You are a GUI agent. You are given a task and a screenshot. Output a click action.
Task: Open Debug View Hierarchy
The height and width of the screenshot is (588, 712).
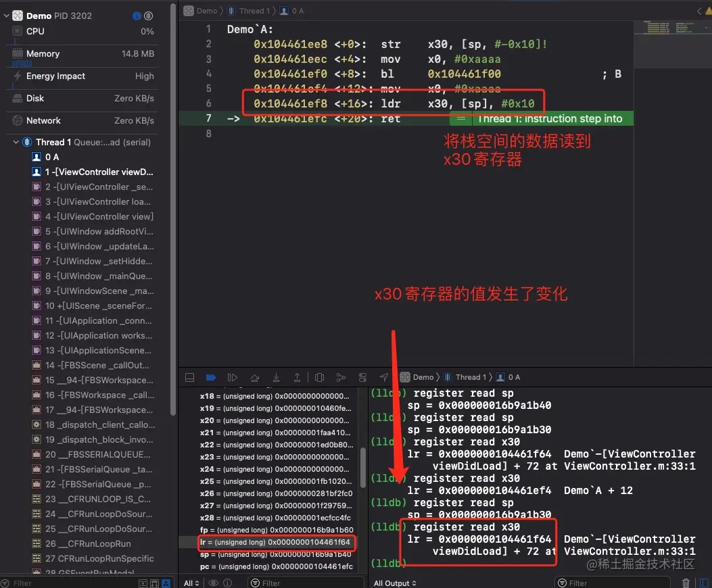coord(318,377)
